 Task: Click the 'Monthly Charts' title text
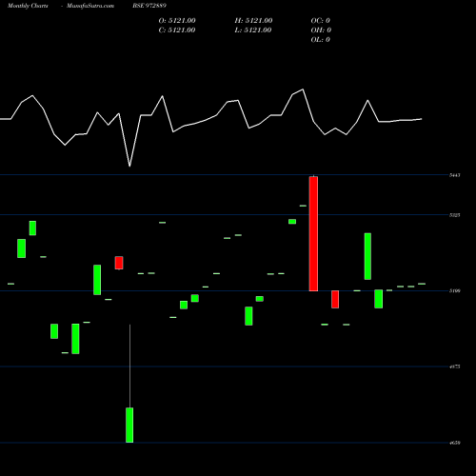(28, 6)
